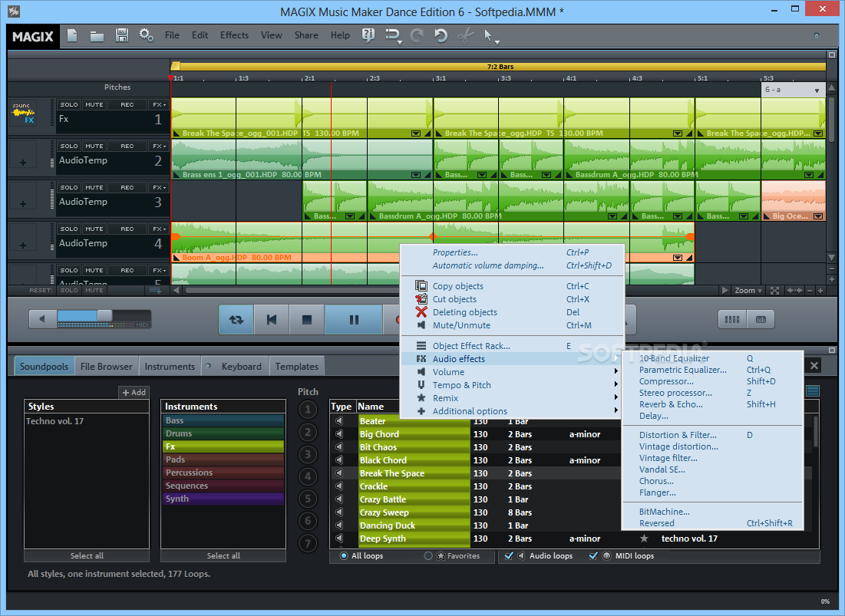Open the 6 - a pitch dropdown

point(793,90)
